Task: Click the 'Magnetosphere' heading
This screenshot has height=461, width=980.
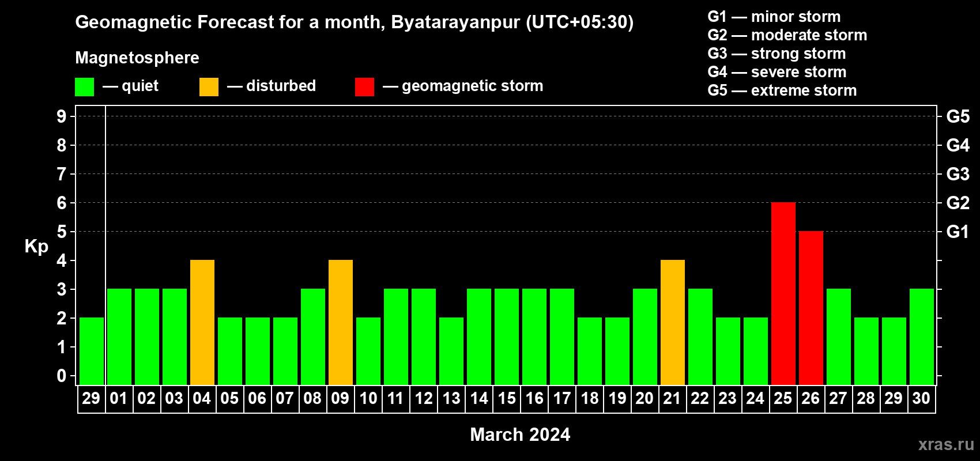Action: coord(137,58)
